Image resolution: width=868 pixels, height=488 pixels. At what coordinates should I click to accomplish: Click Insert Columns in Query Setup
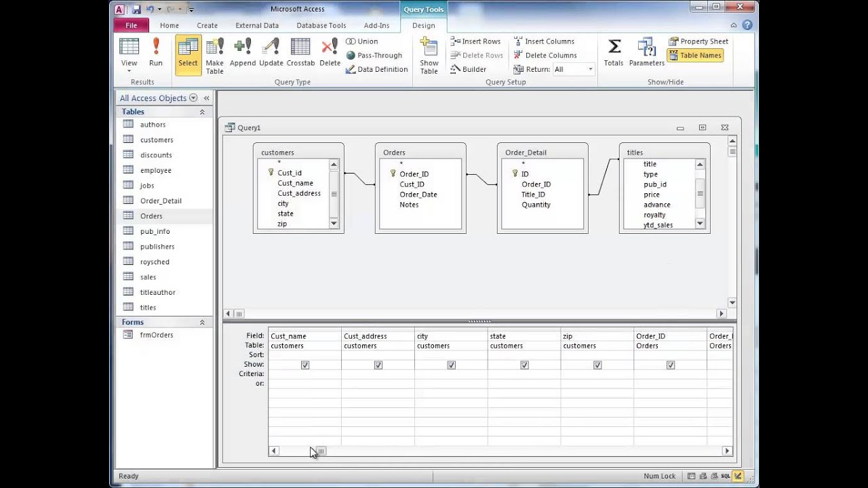pos(544,41)
